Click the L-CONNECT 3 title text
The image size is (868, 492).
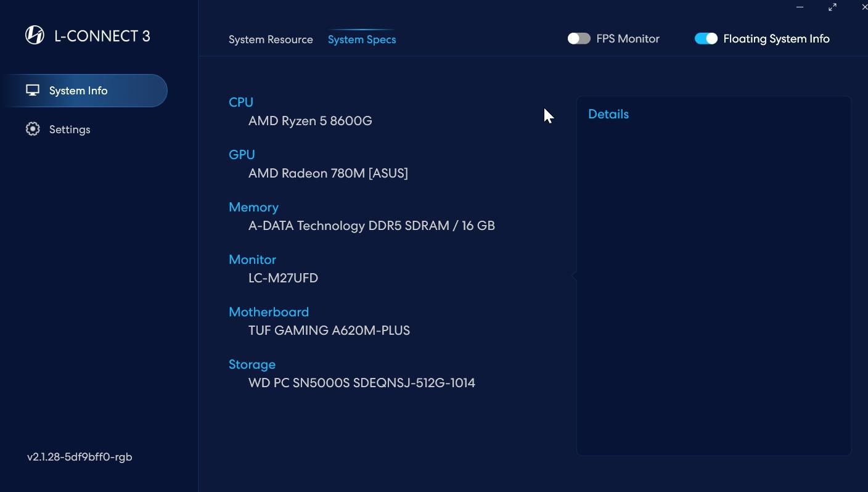(102, 36)
